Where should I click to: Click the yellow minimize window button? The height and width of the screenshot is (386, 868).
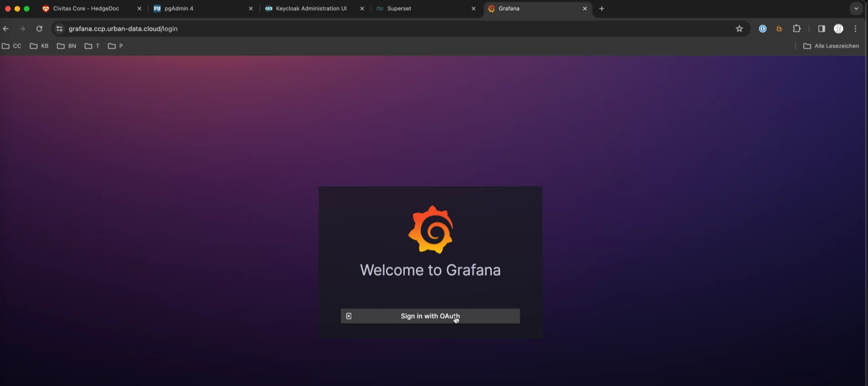coord(17,9)
